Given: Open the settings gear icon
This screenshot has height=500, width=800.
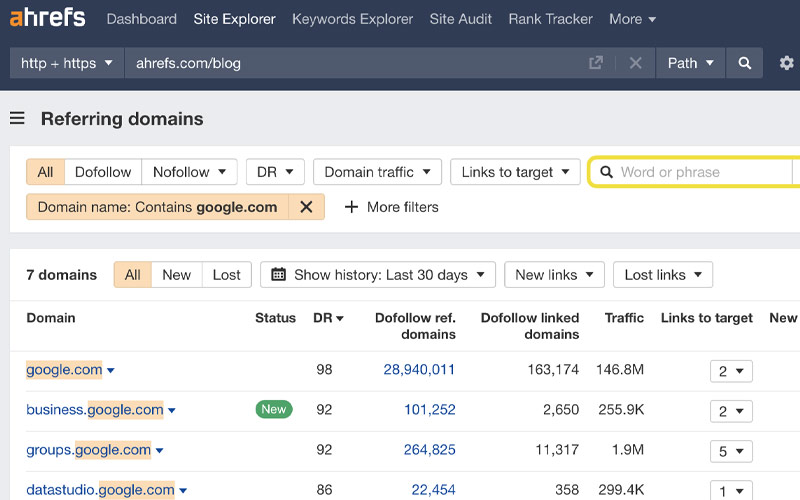Looking at the screenshot, I should 786,63.
